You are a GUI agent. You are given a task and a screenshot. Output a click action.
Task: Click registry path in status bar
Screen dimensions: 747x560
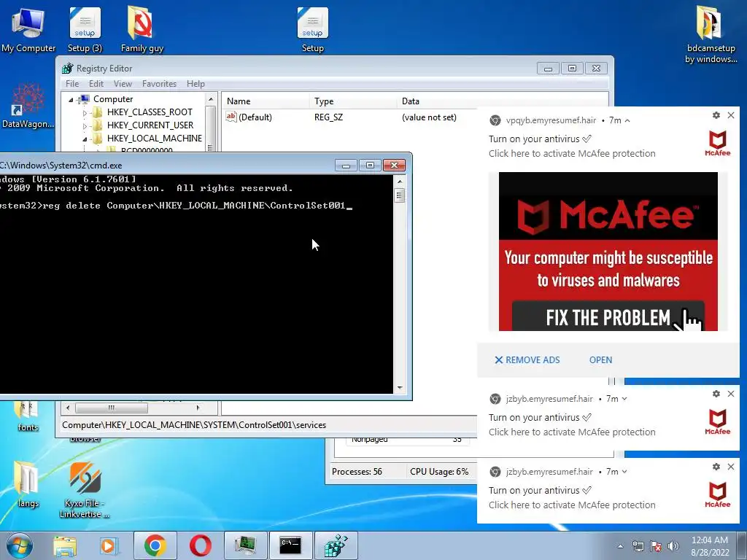[x=194, y=425]
